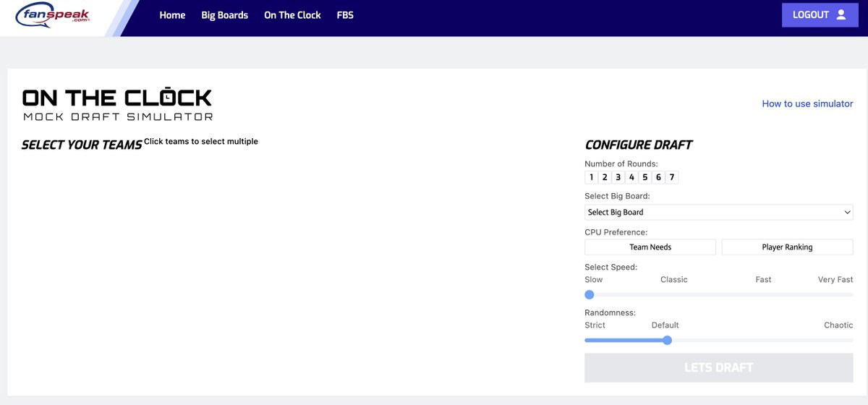Open the Home menu item
Screen dimensions: 868x405
[x=172, y=15]
